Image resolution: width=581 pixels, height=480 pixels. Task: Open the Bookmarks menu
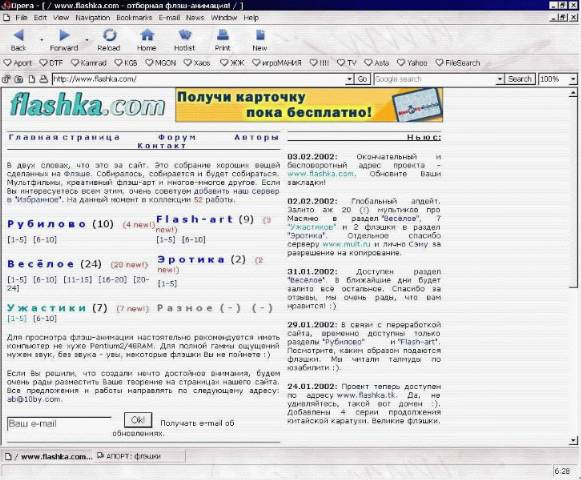(134, 18)
